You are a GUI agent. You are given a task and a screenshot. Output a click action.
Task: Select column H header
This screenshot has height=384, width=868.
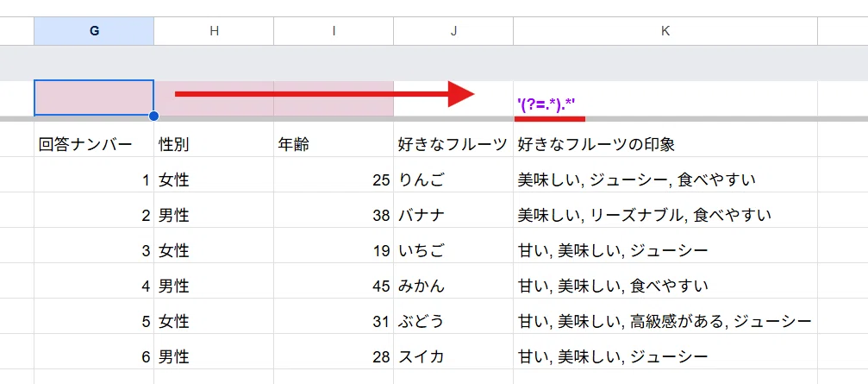click(x=214, y=31)
